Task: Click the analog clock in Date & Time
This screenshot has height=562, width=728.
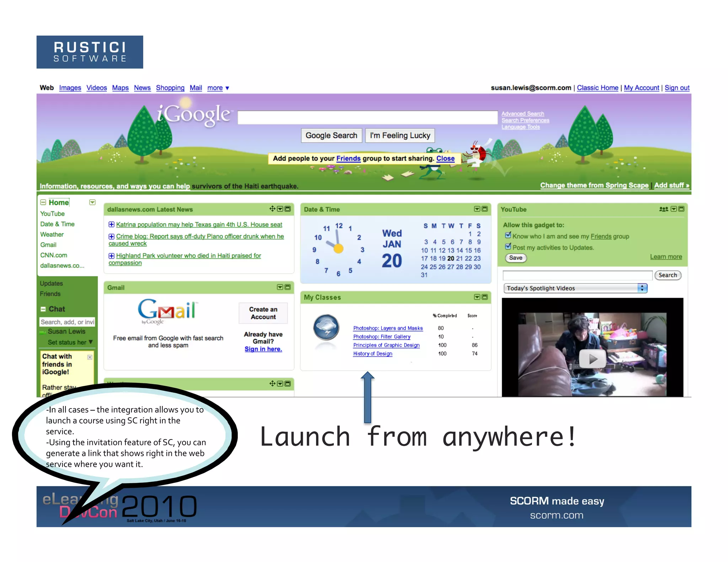Action: [338, 249]
